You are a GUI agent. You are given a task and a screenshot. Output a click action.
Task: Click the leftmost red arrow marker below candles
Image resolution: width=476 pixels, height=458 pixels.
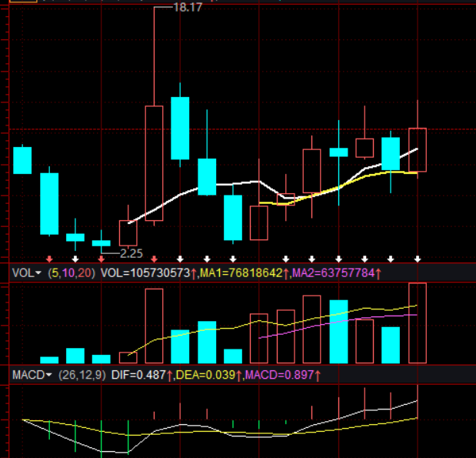click(x=49, y=259)
